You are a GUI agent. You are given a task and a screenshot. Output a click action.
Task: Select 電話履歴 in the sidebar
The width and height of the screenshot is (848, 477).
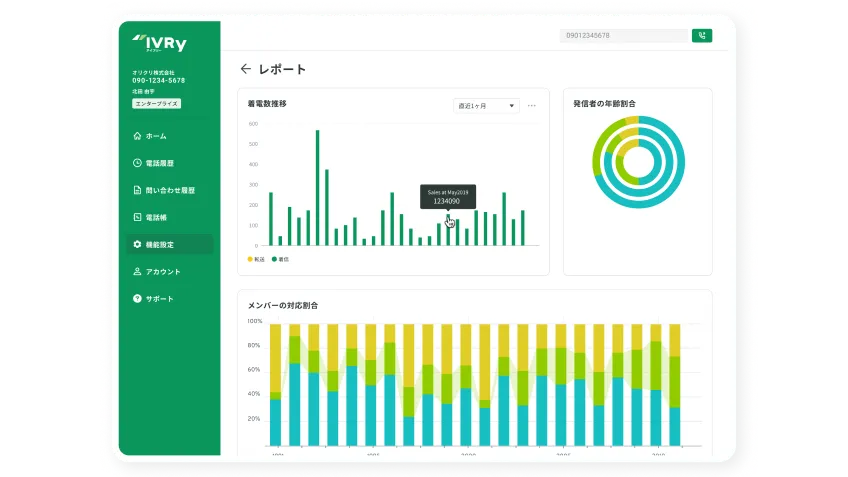coord(160,163)
